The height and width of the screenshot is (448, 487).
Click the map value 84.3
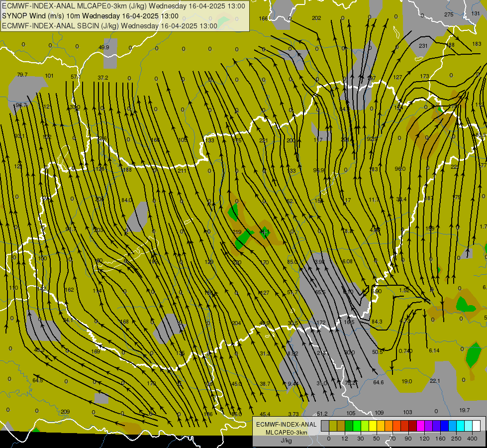click(x=377, y=322)
